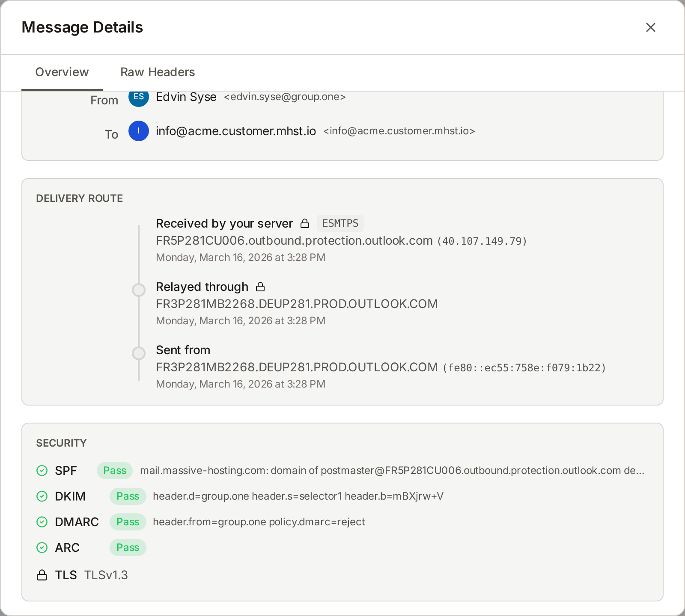
Task: Switch to the Raw Headers tab
Action: click(158, 72)
